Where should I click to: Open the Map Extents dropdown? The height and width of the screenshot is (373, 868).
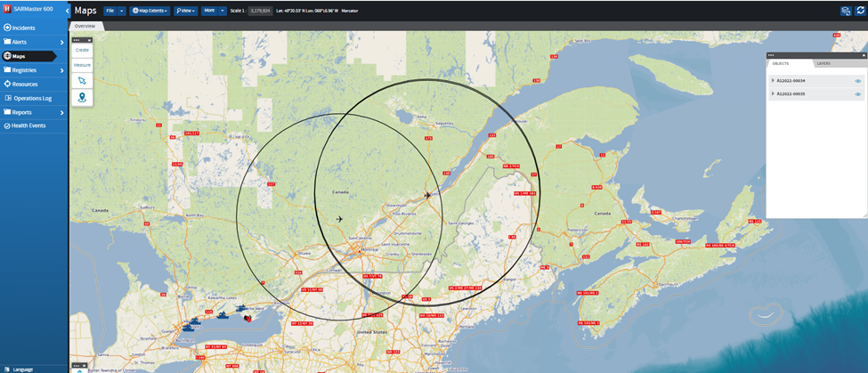(x=150, y=11)
